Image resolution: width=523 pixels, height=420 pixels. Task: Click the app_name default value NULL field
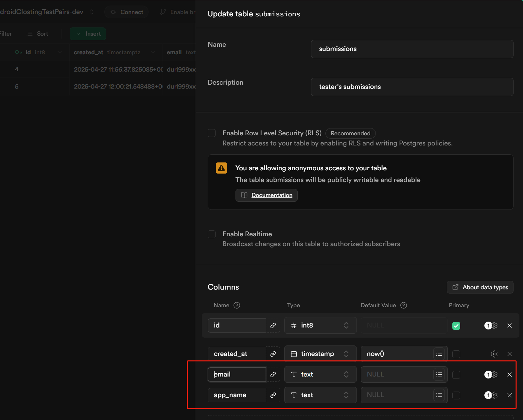tap(397, 395)
